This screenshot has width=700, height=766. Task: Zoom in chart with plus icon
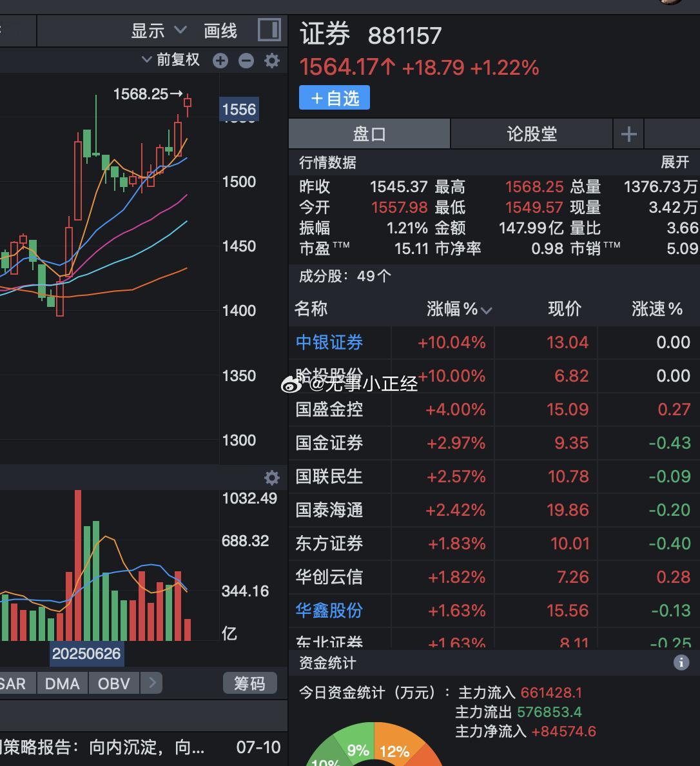[220, 61]
